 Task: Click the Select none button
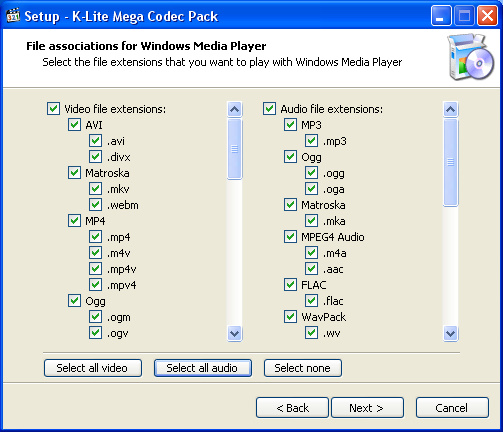click(303, 368)
